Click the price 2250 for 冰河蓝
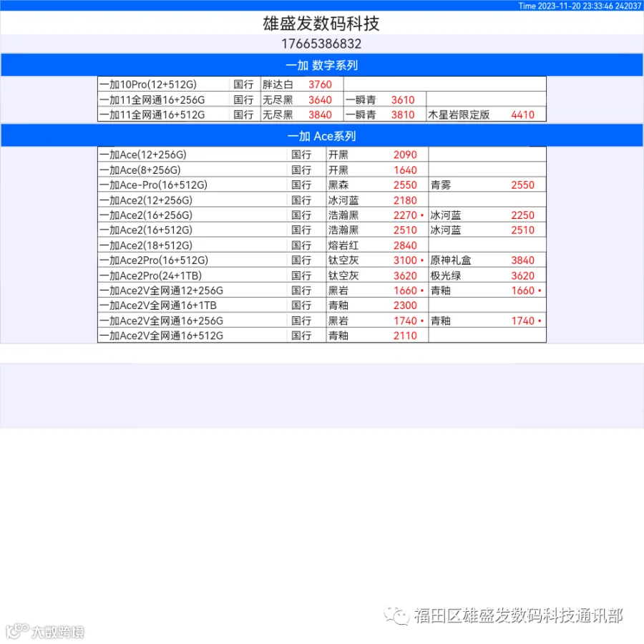The width and height of the screenshot is (644, 644). (x=522, y=215)
